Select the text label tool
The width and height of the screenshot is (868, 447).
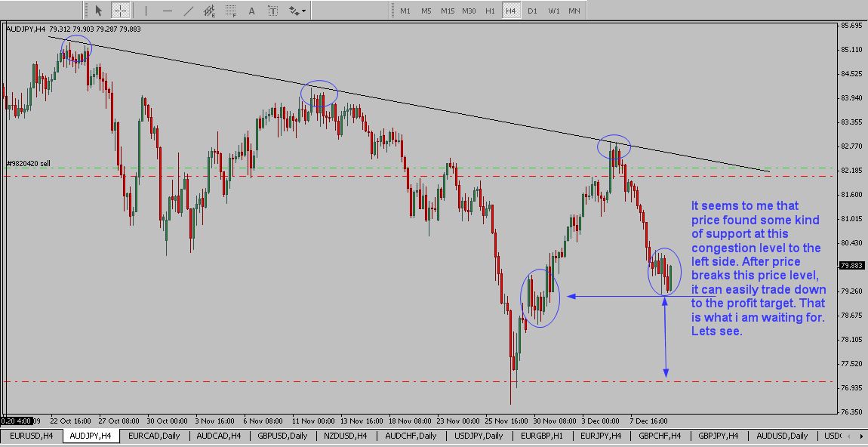click(272, 11)
